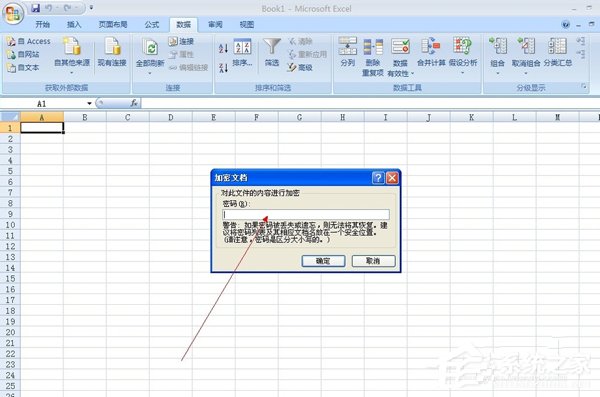Import data from website (自网站)
600x397 pixels.
pos(23,54)
